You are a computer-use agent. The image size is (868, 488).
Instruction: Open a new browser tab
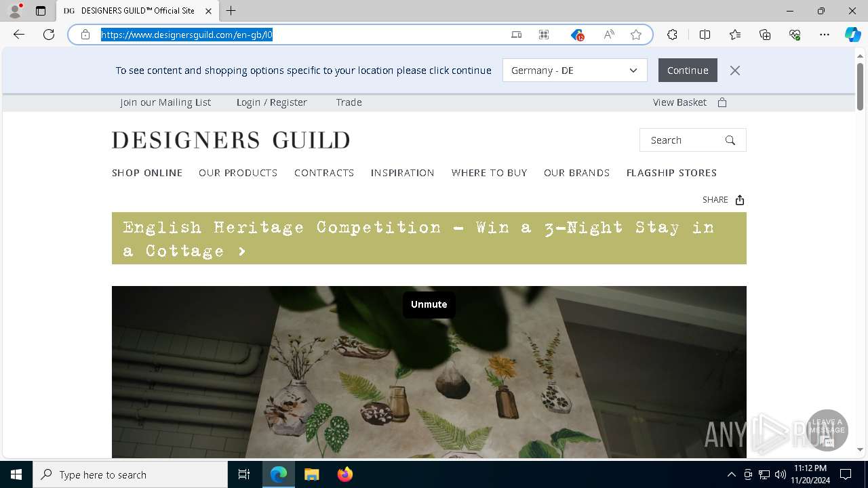pos(231,11)
